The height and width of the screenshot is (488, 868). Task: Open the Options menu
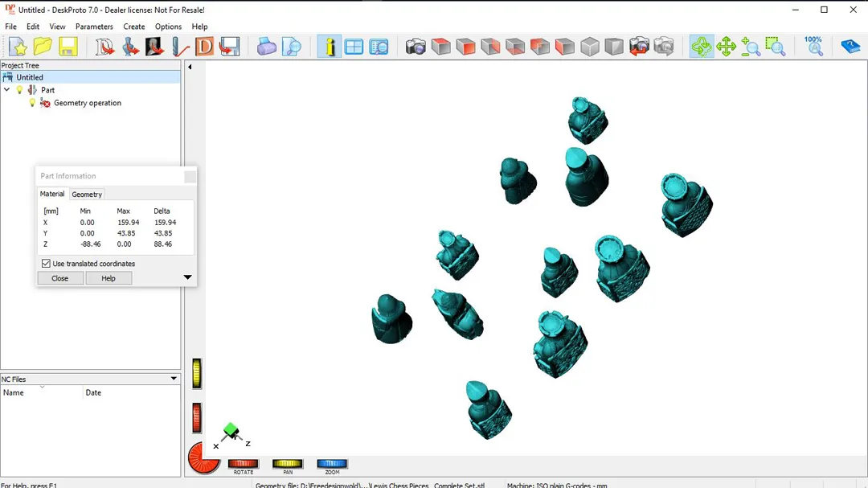click(168, 27)
